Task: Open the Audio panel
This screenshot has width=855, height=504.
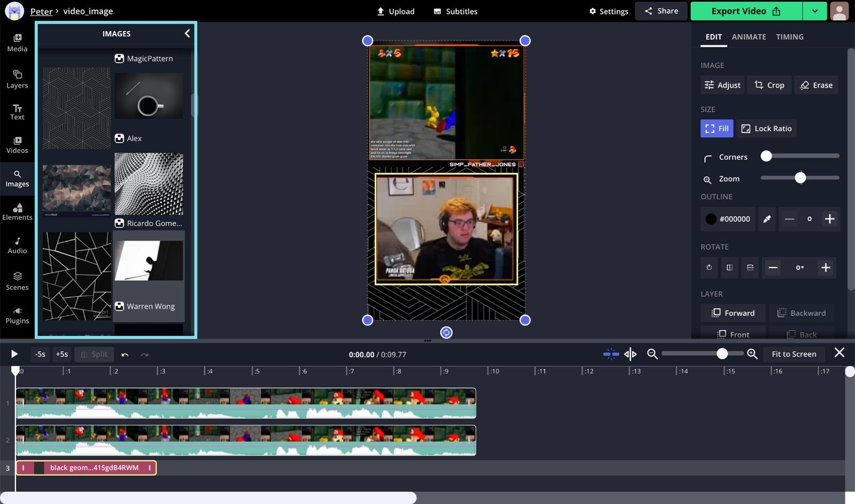Action: (17, 245)
